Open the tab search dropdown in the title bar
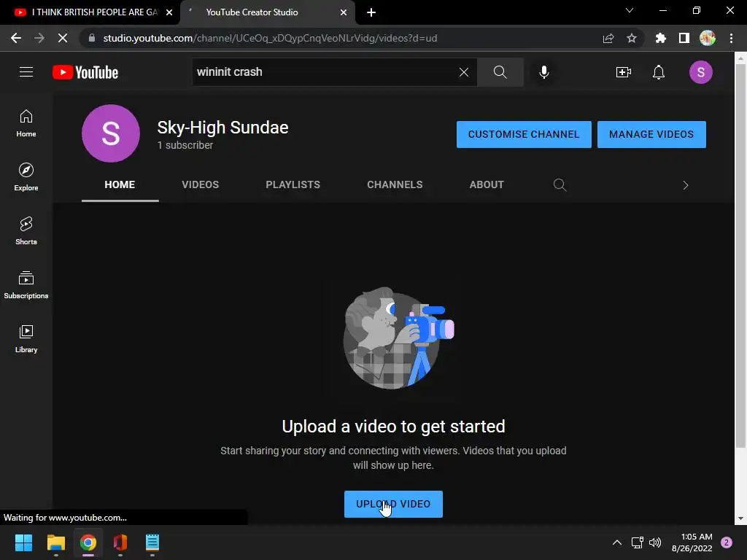747x560 pixels. [630, 10]
